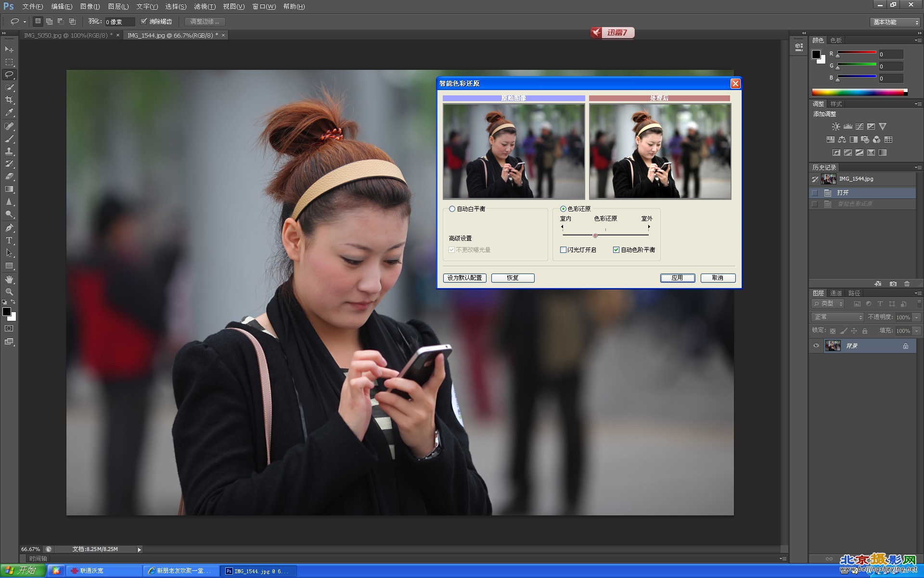
Task: Add a Levels adjustment
Action: tap(848, 127)
